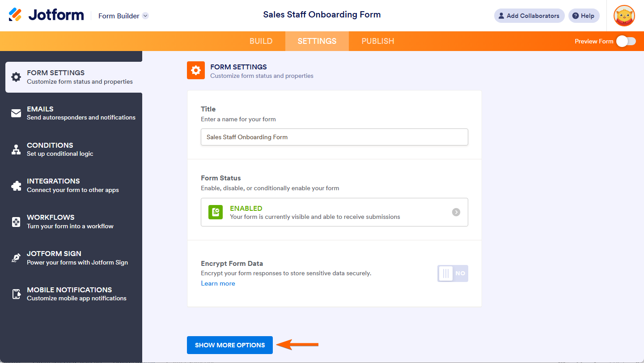Switch to the Build tab

261,41
